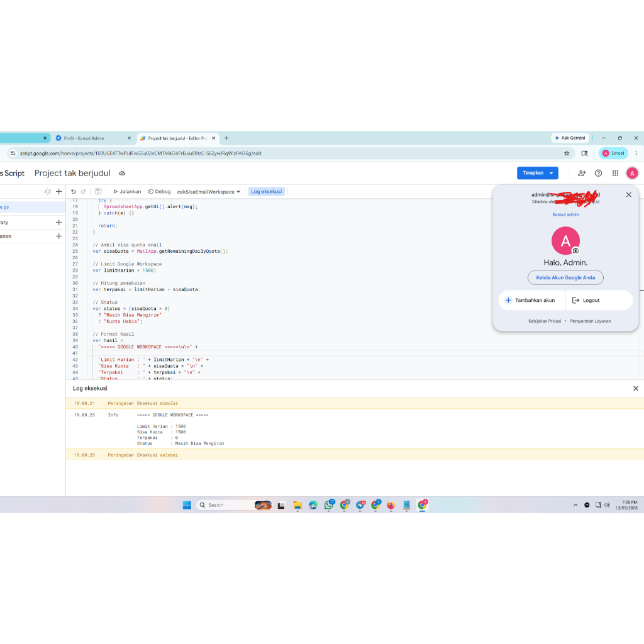Sort files alphabetically with the AZ icon
The image size is (644, 644).
[x=47, y=191]
